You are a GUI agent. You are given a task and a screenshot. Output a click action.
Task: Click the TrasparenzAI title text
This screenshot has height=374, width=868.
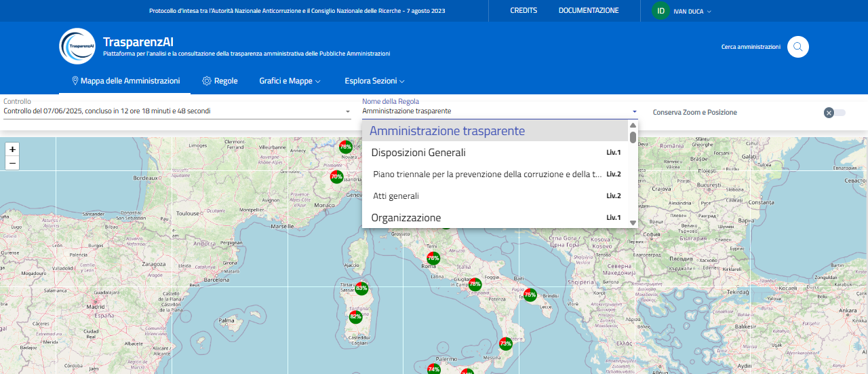click(x=138, y=42)
